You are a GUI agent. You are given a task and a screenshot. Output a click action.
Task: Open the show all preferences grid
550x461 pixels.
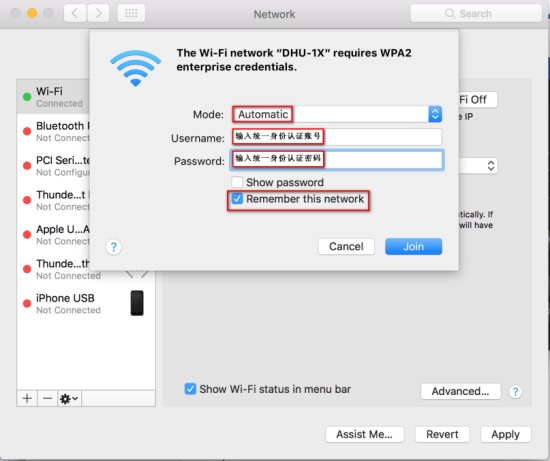pyautogui.click(x=131, y=13)
